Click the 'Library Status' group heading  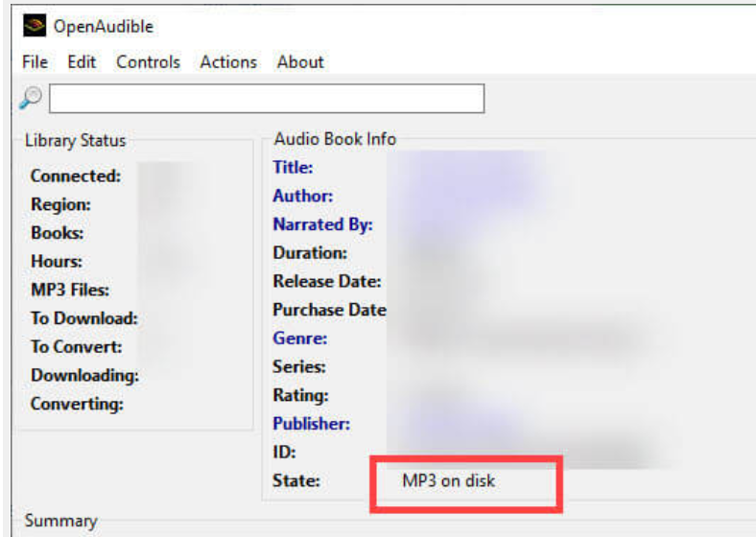pos(75,140)
